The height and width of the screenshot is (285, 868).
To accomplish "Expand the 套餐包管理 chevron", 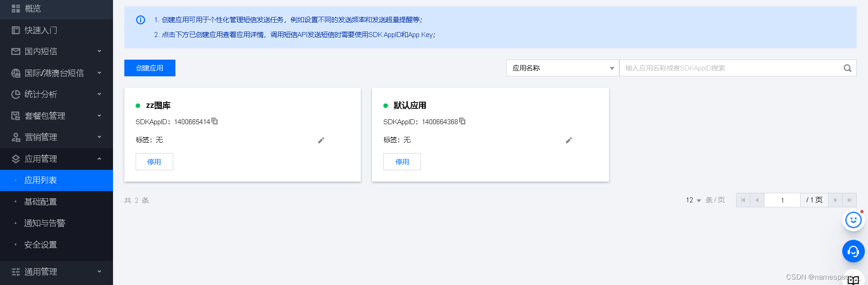I will 99,116.
